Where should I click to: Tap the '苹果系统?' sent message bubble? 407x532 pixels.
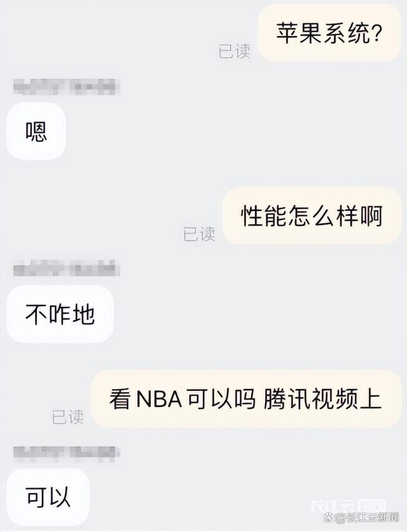(x=329, y=34)
